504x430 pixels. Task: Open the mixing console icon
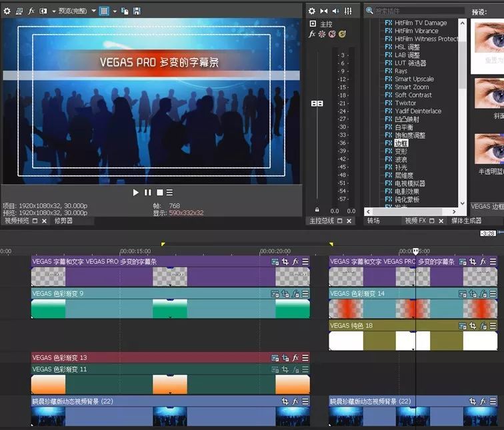click(x=348, y=11)
